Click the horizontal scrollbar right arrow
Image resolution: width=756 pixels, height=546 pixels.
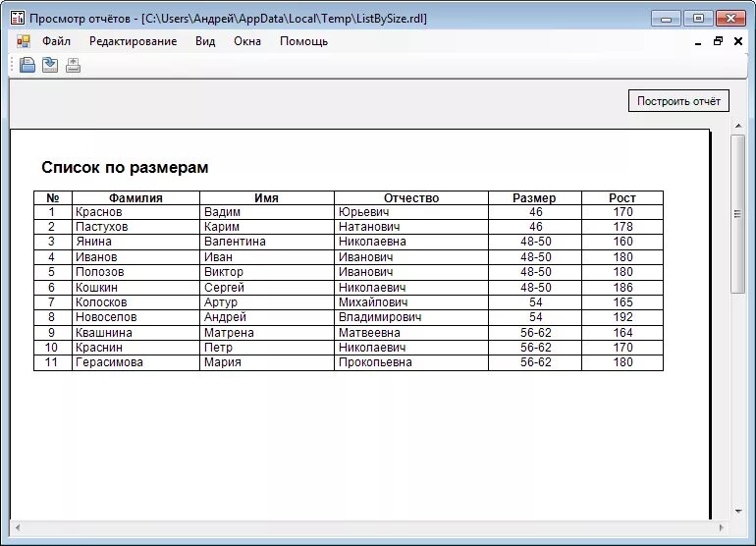tap(722, 527)
